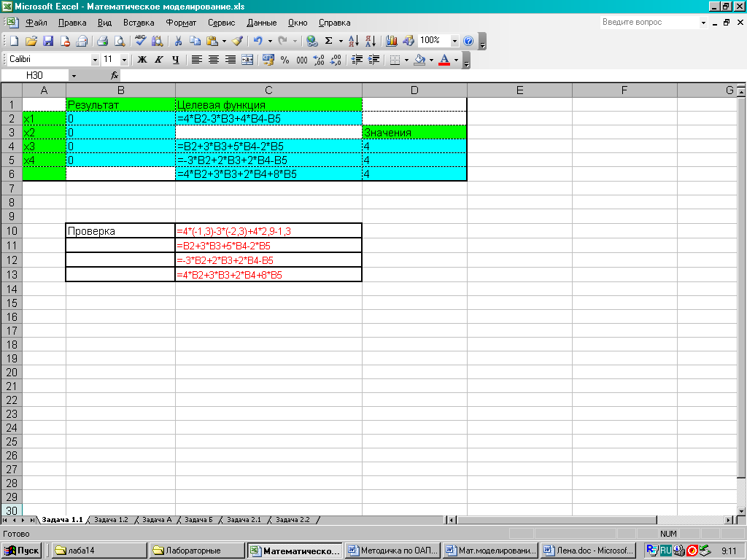Viewport: 747px width, 560px height.
Task: Switch to the Задача 1.2 sheet tab
Action: coord(112,519)
